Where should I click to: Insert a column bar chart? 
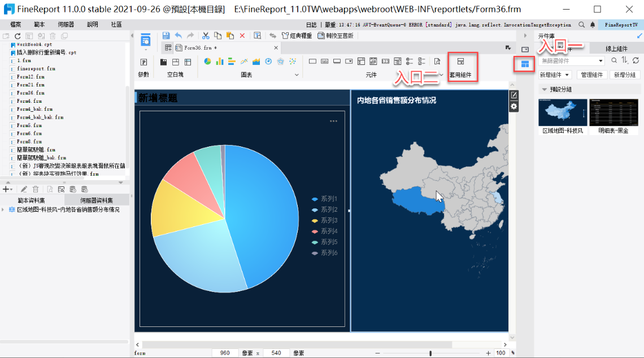220,62
